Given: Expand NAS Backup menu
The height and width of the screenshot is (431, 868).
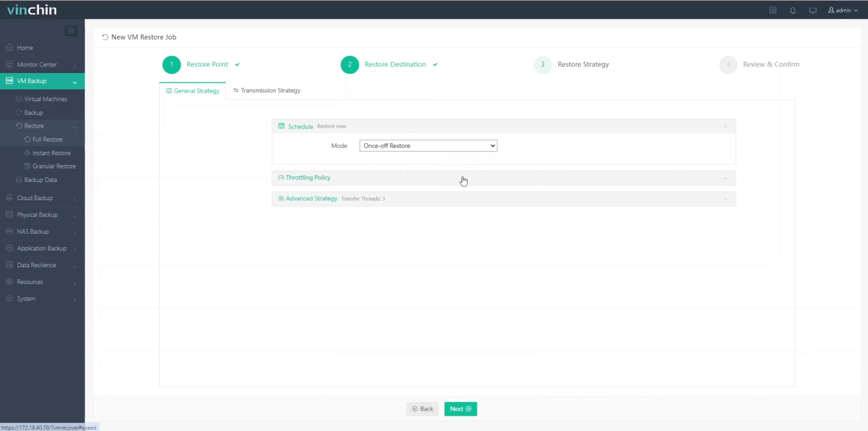Looking at the screenshot, I should [42, 231].
